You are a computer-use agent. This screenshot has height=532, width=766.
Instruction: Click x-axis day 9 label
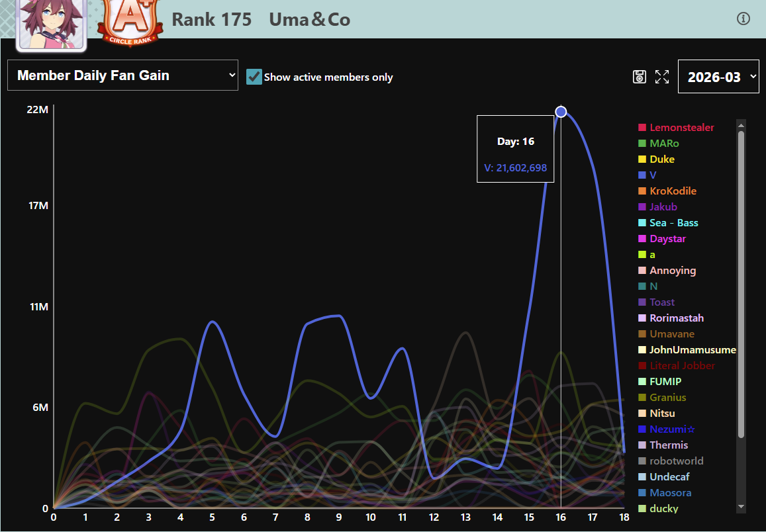pyautogui.click(x=339, y=517)
